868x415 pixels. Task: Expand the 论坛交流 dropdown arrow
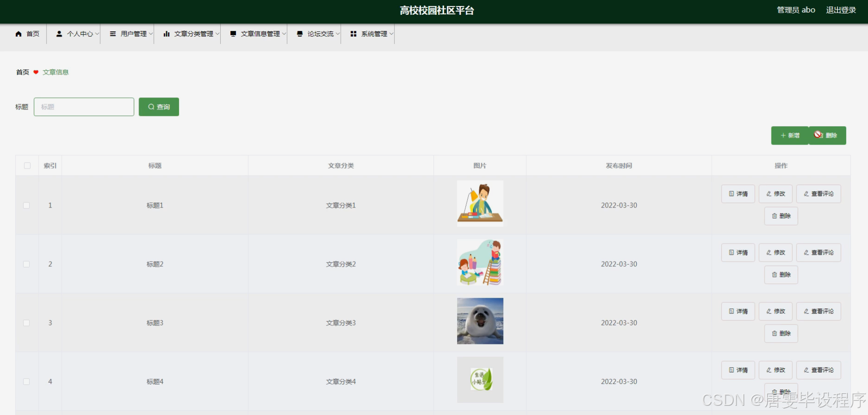[338, 34]
